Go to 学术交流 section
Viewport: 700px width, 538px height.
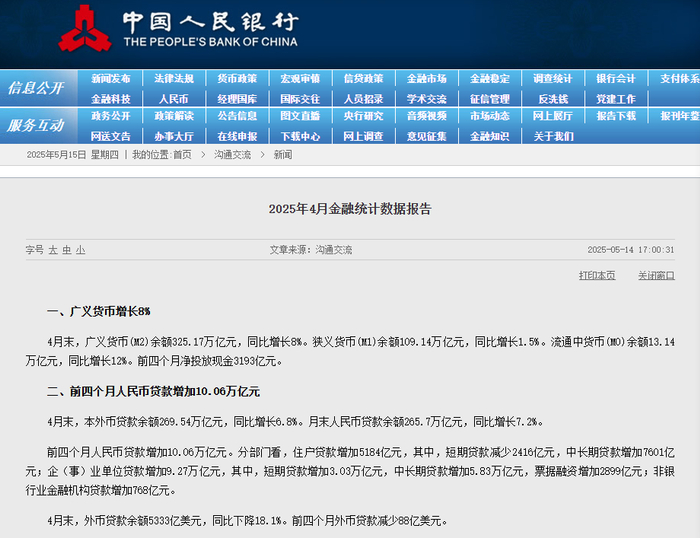pyautogui.click(x=426, y=99)
